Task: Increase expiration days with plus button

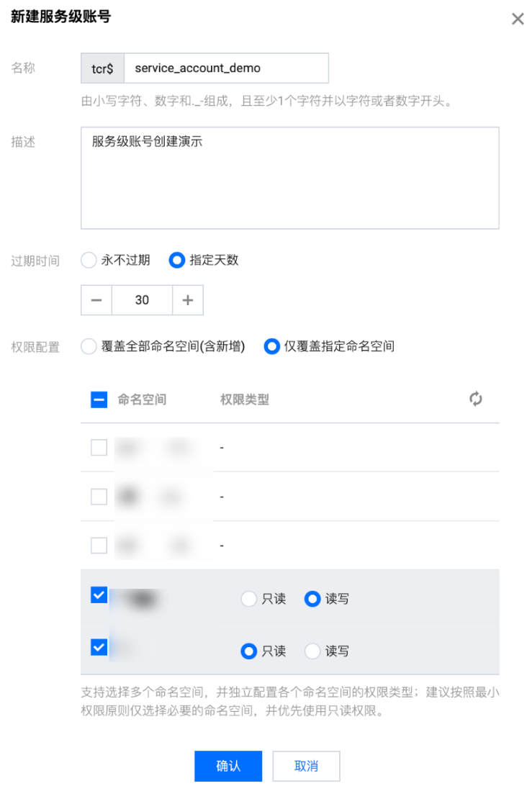Action: (188, 300)
